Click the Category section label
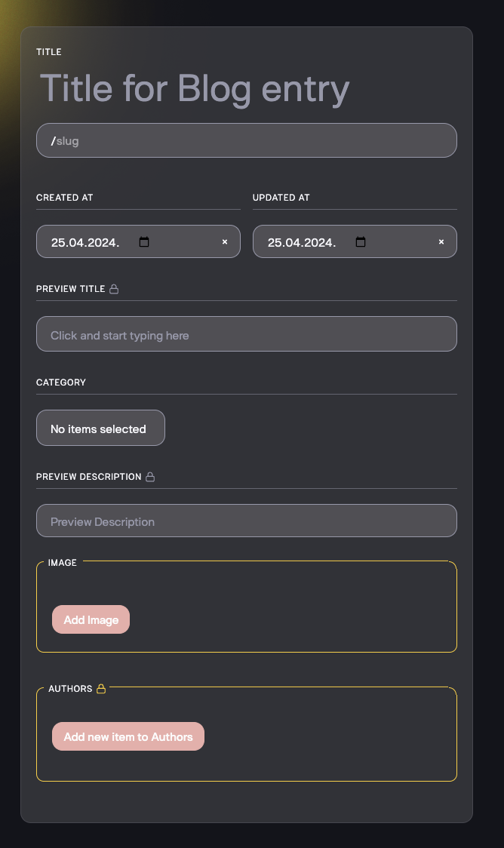 point(61,383)
